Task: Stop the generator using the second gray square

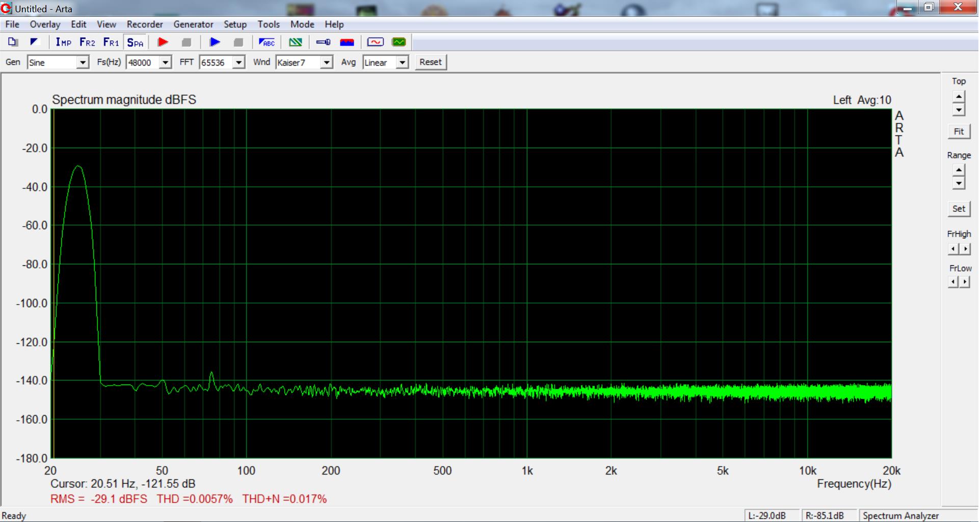Action: click(x=239, y=42)
